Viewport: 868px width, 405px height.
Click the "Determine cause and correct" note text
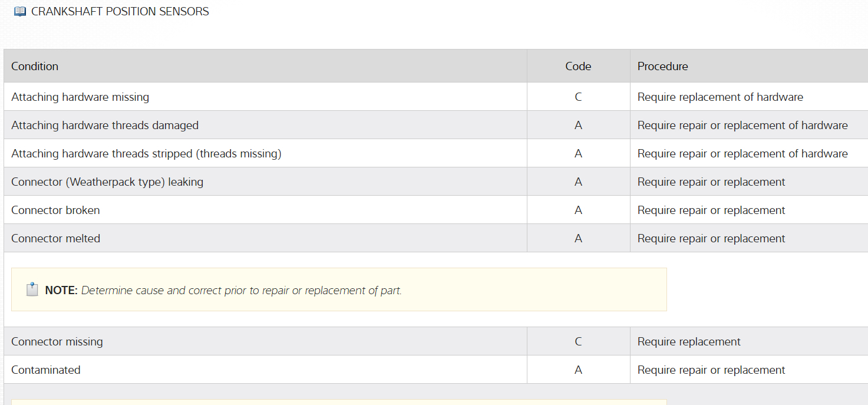[x=241, y=291]
